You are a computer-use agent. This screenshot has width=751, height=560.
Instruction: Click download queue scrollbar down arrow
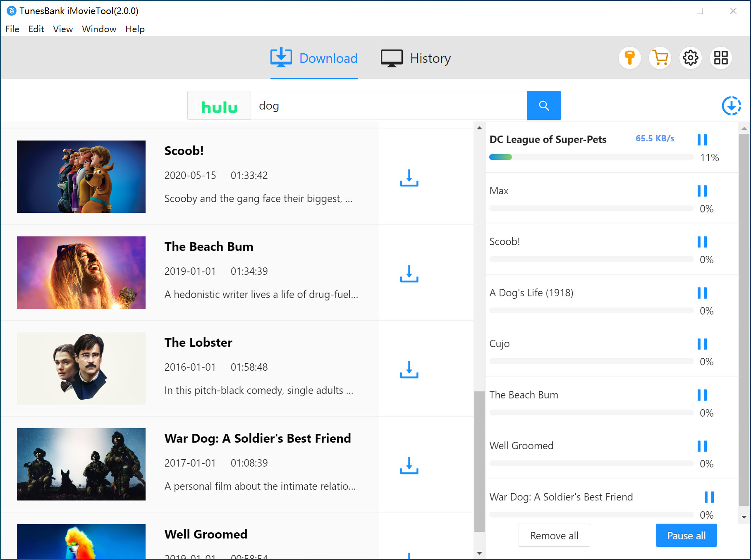744,517
